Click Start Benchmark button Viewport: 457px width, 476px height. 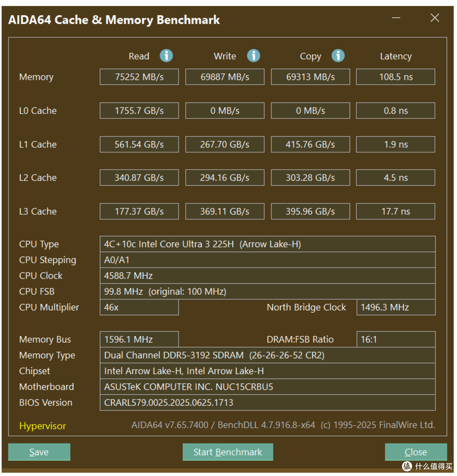[228, 452]
